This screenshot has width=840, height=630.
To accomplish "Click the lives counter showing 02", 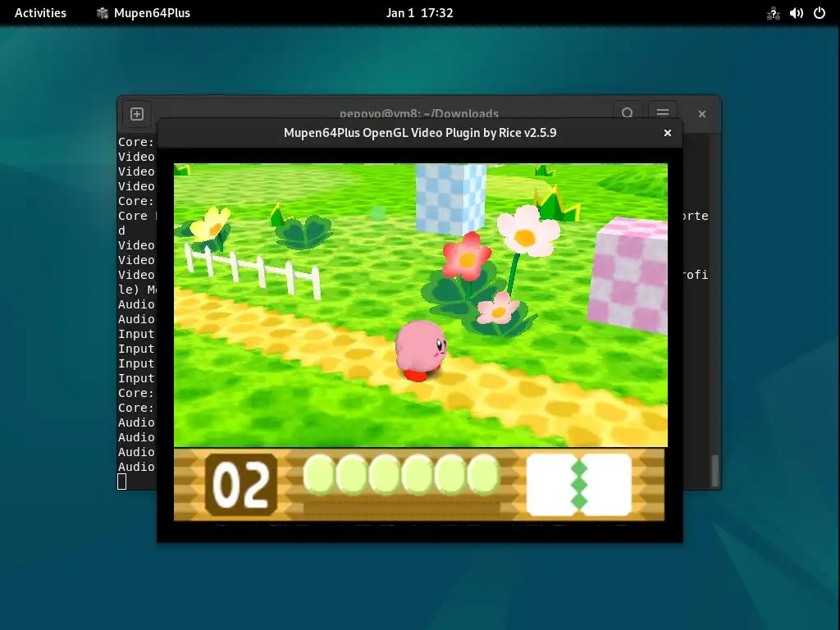I will (x=241, y=485).
